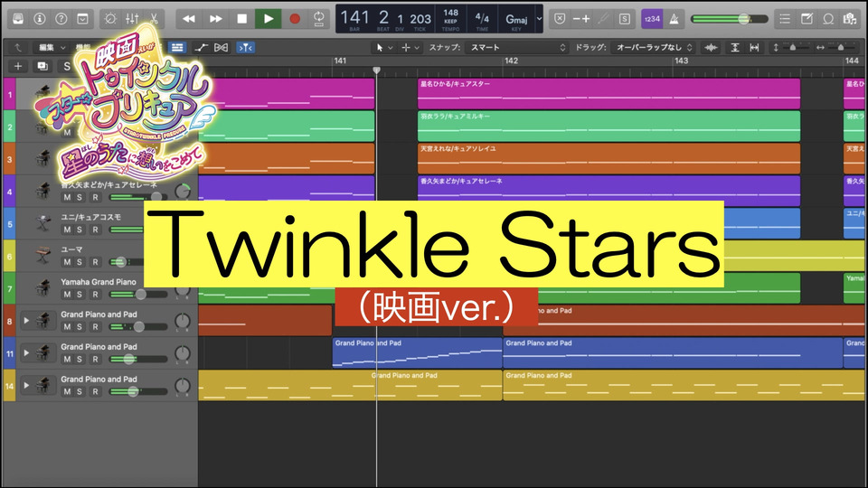Toggle the metronome click
The height and width of the screenshot is (488, 868).
point(674,19)
